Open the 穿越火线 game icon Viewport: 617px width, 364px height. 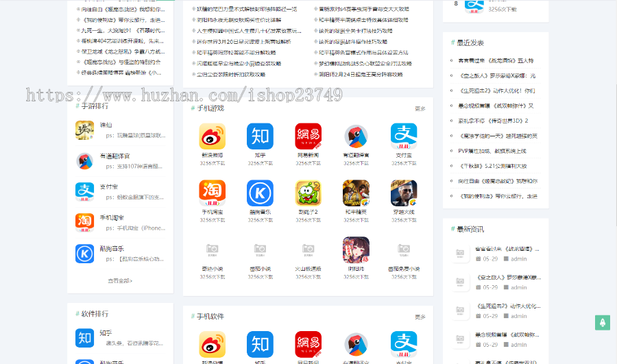(x=404, y=193)
